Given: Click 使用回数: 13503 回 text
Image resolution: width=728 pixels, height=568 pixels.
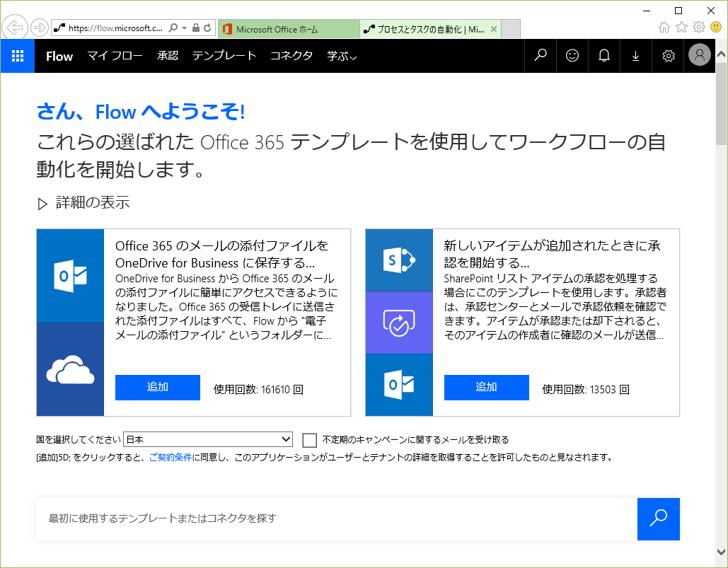Looking at the screenshot, I should (586, 389).
